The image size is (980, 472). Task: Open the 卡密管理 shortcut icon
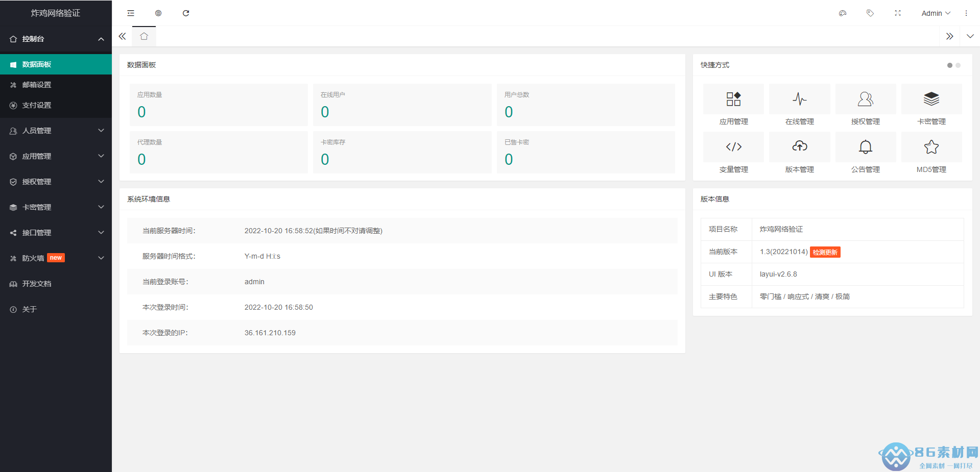click(x=931, y=99)
